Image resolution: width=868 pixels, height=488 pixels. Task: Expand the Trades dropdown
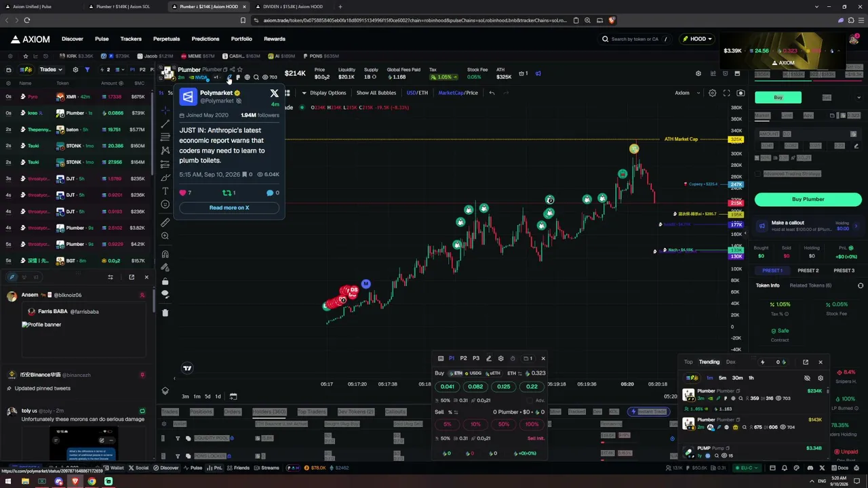tap(51, 70)
